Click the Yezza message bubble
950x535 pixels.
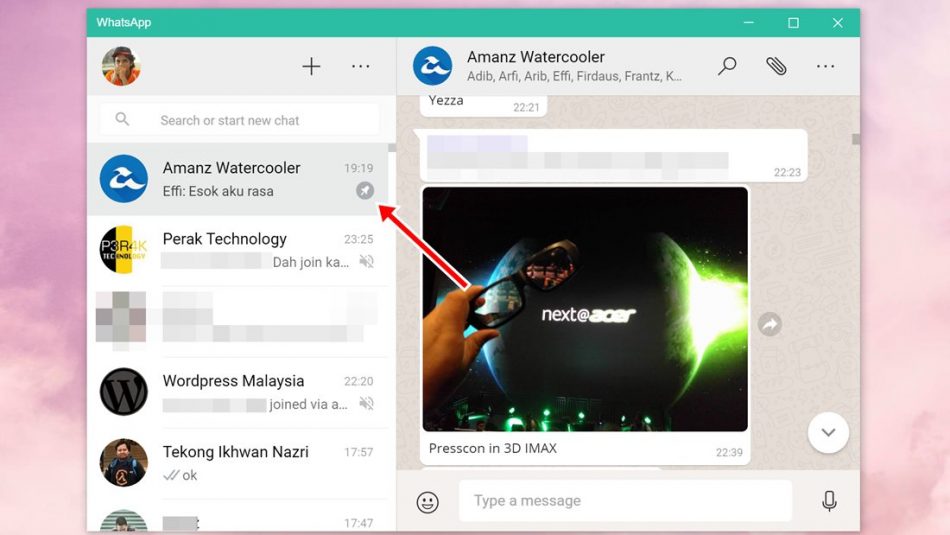tap(483, 105)
